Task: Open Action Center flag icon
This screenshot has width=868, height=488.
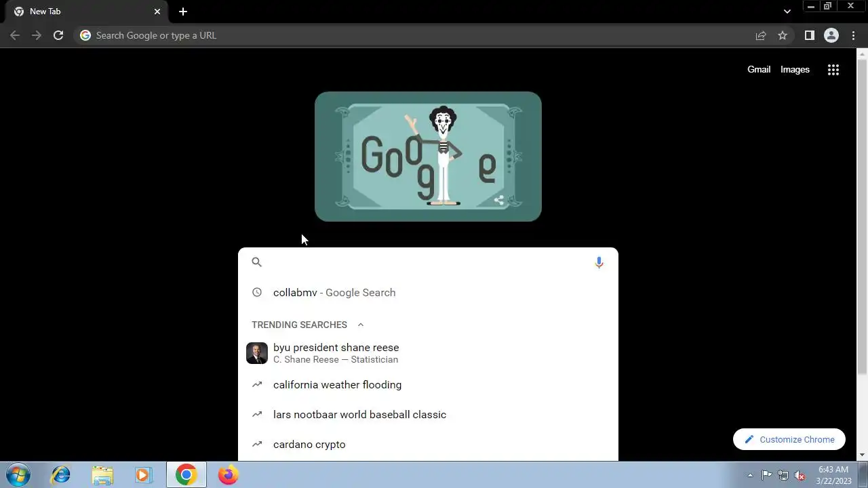Action: click(766, 475)
